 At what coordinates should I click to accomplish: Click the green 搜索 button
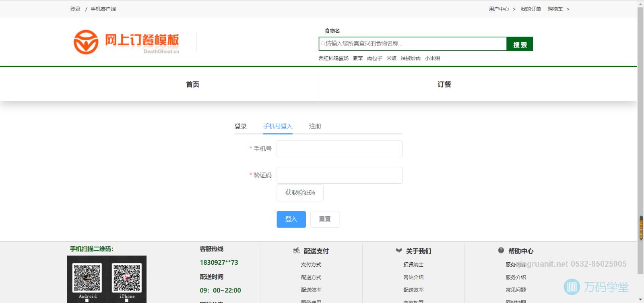pos(520,44)
